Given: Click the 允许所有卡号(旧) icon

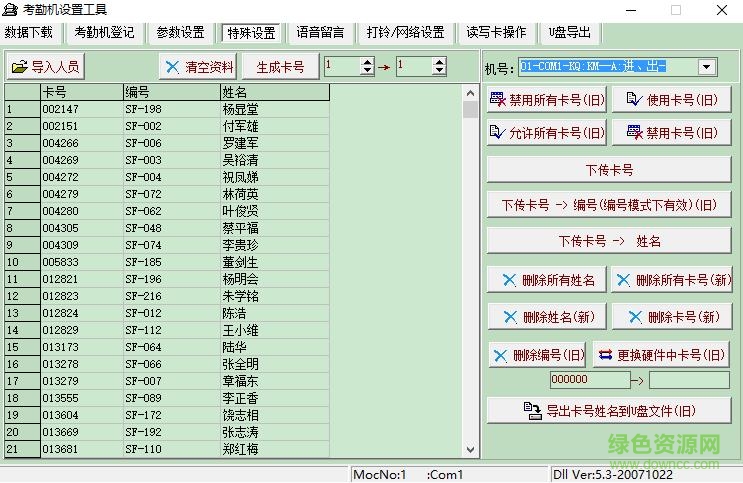Looking at the screenshot, I should (x=498, y=132).
